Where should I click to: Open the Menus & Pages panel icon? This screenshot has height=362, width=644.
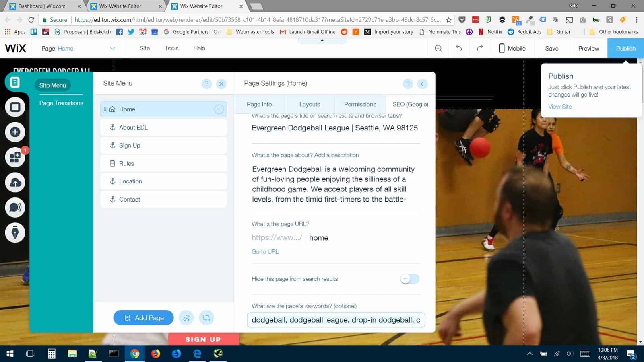click(15, 82)
